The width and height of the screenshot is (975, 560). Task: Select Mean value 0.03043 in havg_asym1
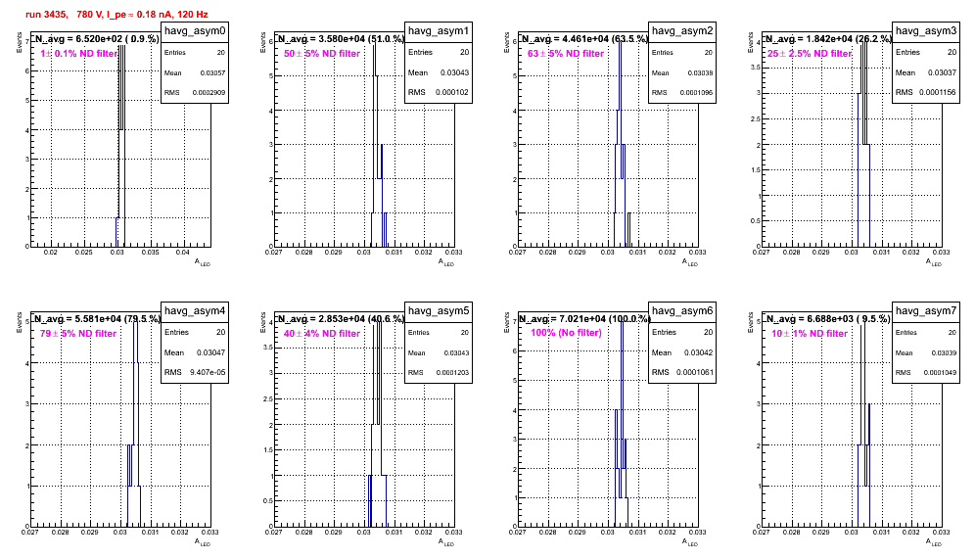click(454, 72)
